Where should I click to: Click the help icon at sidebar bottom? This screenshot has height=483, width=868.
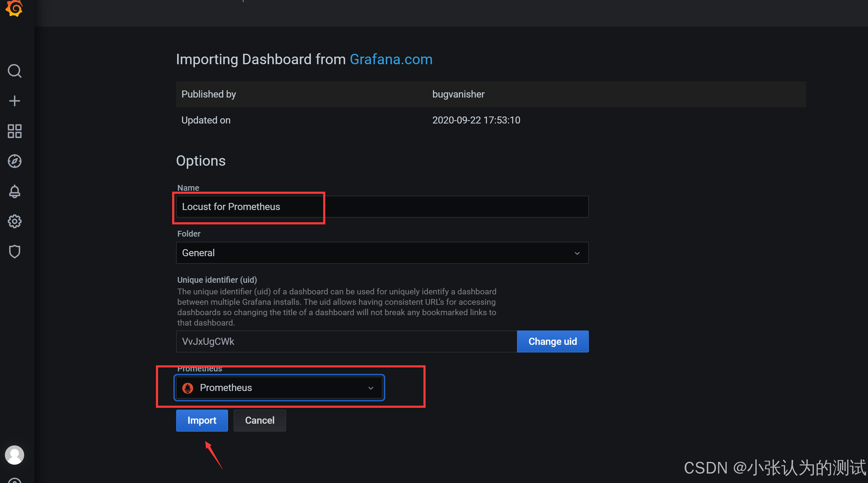coord(14,480)
